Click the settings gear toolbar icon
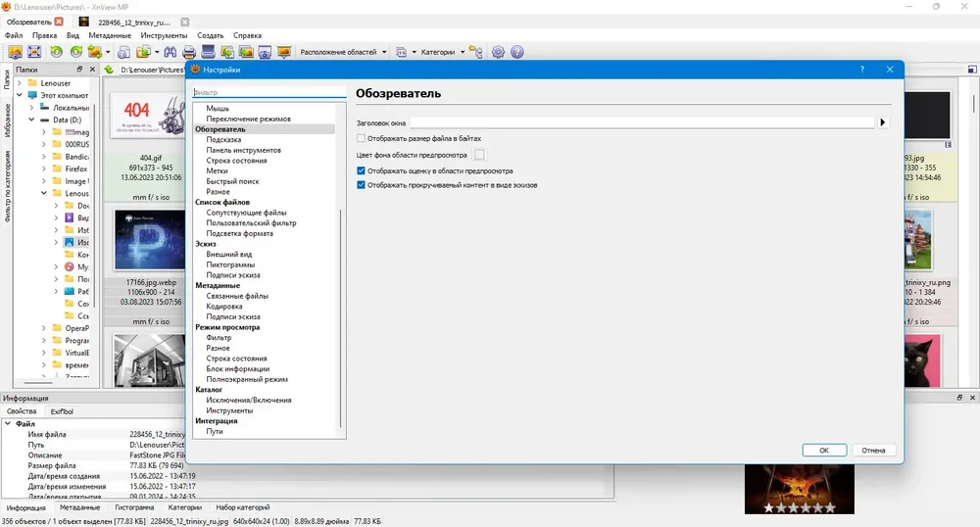The height and width of the screenshot is (527, 980). click(498, 53)
